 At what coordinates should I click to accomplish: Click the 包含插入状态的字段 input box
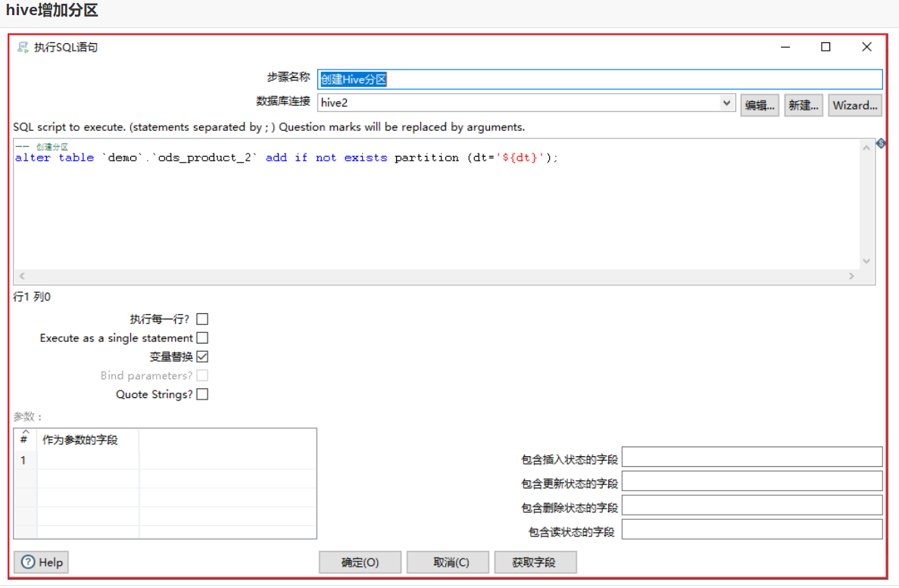click(752, 456)
